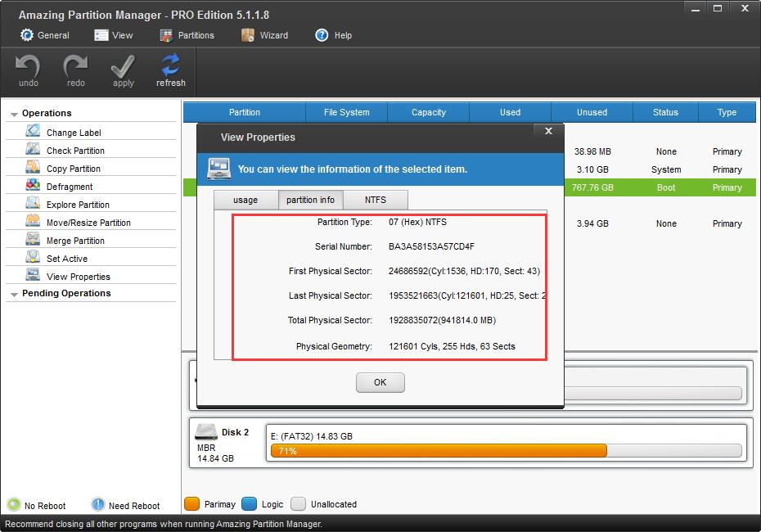This screenshot has width=761, height=532.
Task: Open the Partitions menu
Action: pyautogui.click(x=187, y=35)
